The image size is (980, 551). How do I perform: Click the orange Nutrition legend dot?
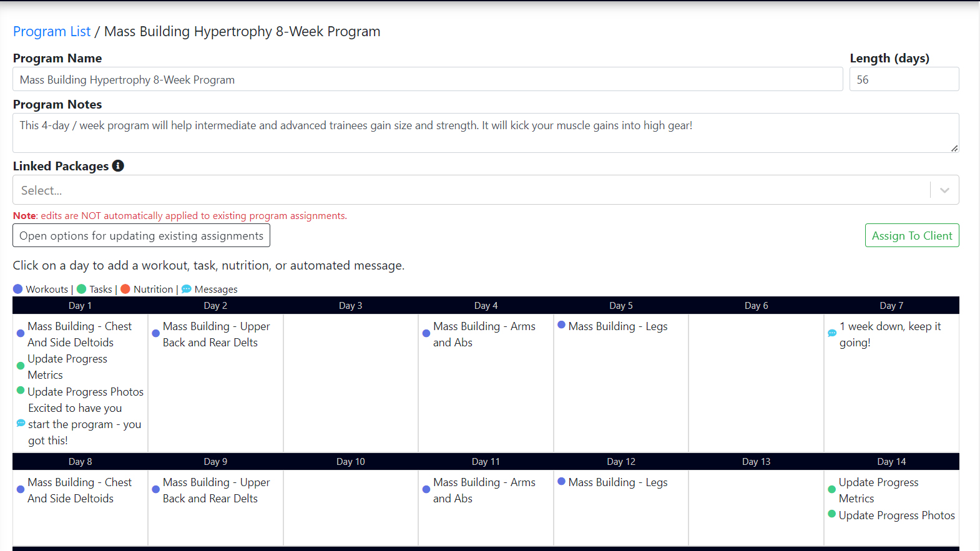click(125, 289)
